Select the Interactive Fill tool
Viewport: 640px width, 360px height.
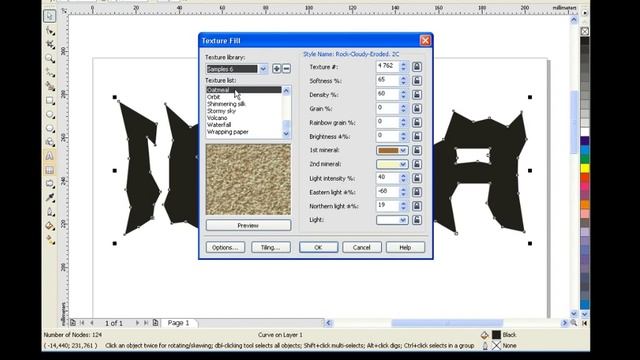click(x=50, y=240)
